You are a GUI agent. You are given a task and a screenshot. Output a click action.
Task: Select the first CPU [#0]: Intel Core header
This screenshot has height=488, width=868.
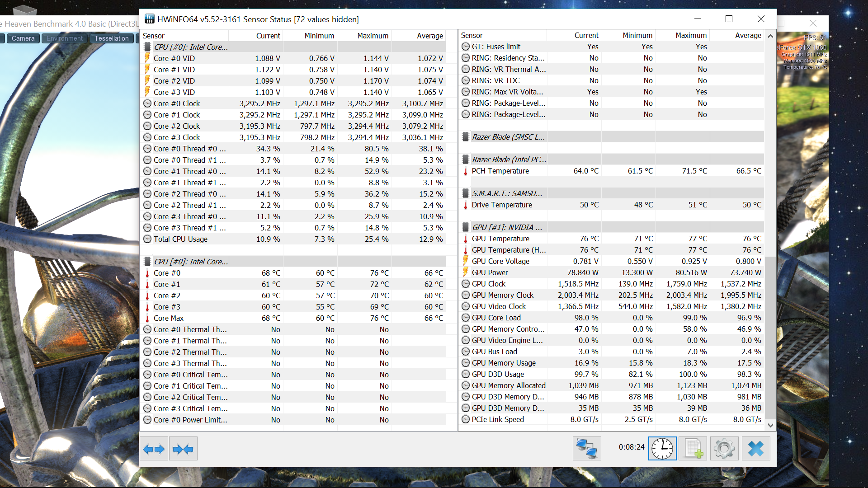[x=293, y=47]
